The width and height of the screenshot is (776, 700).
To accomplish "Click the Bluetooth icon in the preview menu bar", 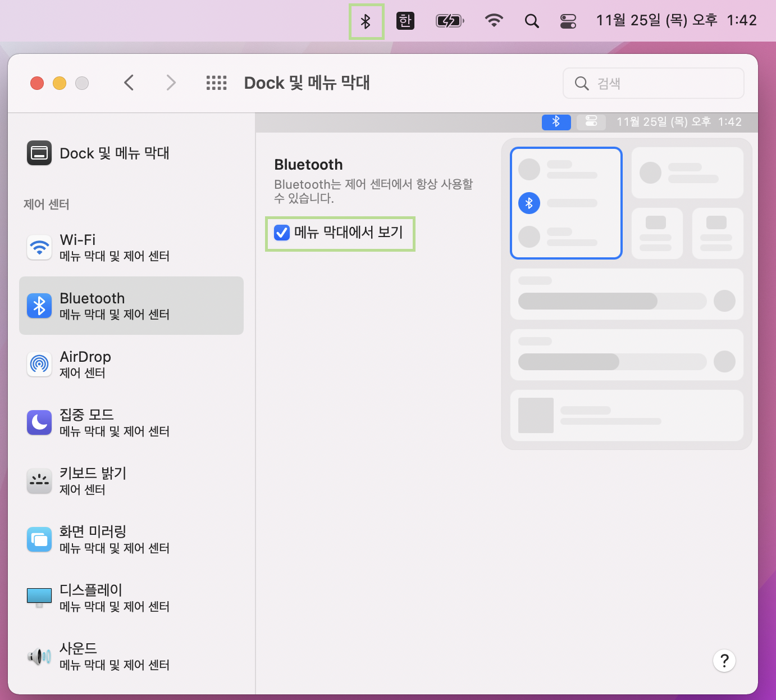I will tap(556, 122).
